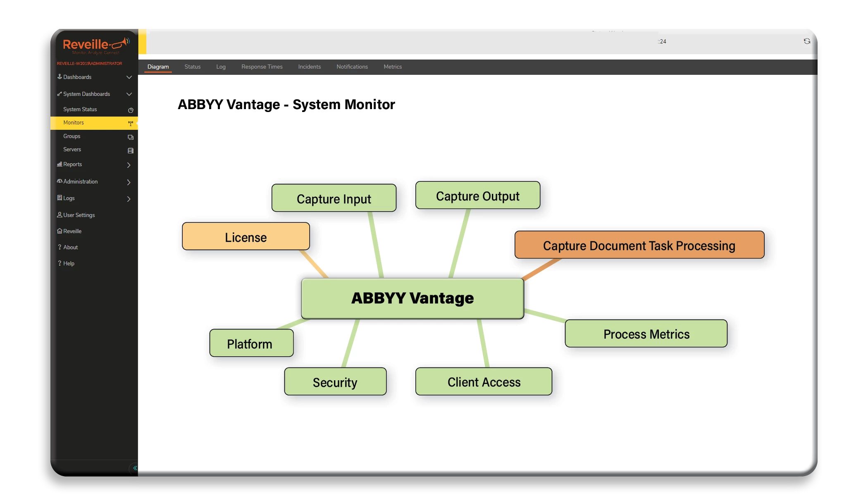Image resolution: width=868 pixels, height=496 pixels.
Task: Expand the Administration submenu arrow
Action: pos(129,182)
